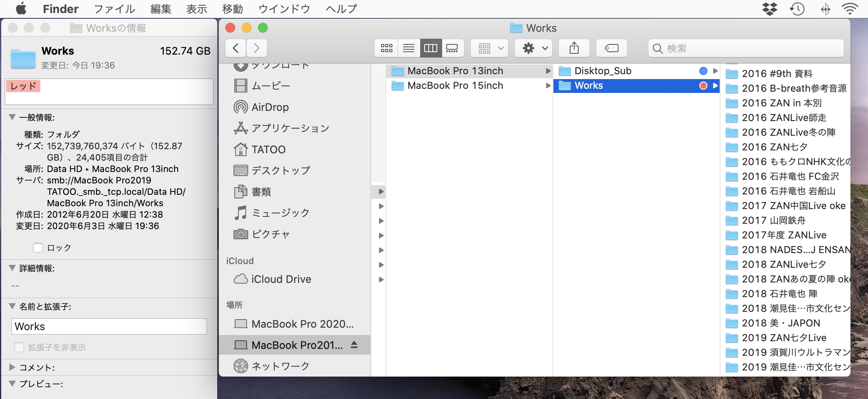Collapse the 名前と拡張子 section

click(12, 306)
